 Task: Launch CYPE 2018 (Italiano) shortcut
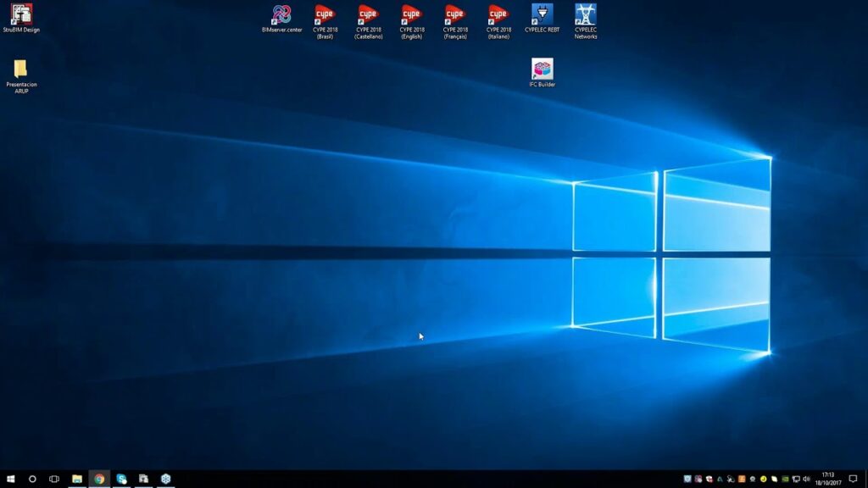coord(498,15)
